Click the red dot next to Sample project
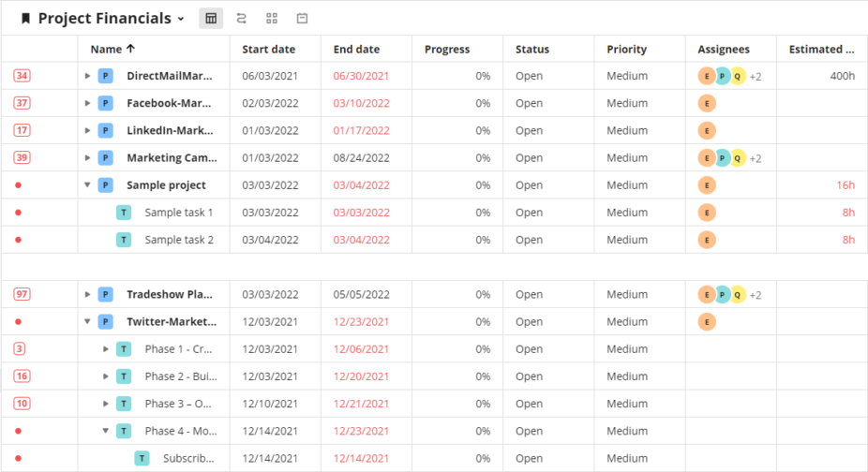868x472 pixels. 18,185
